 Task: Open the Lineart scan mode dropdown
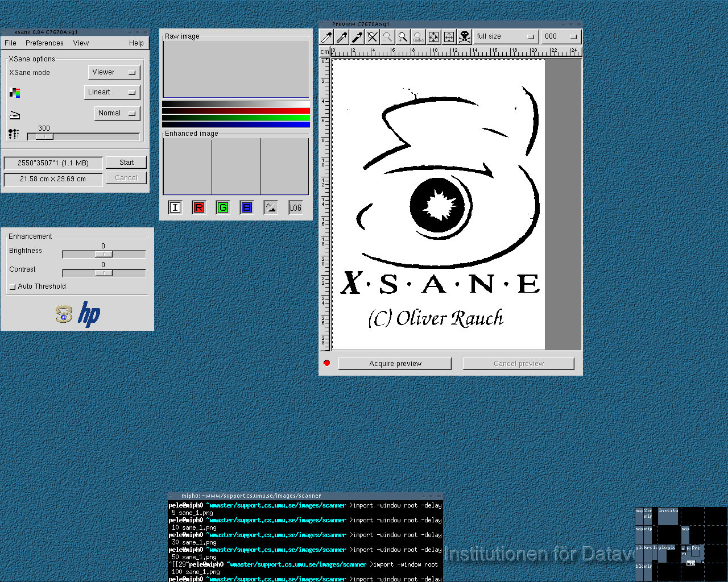tap(112, 92)
